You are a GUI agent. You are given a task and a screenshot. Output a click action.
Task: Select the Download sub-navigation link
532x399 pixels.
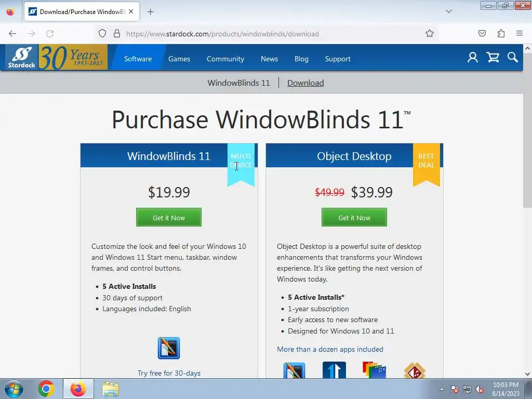305,83
